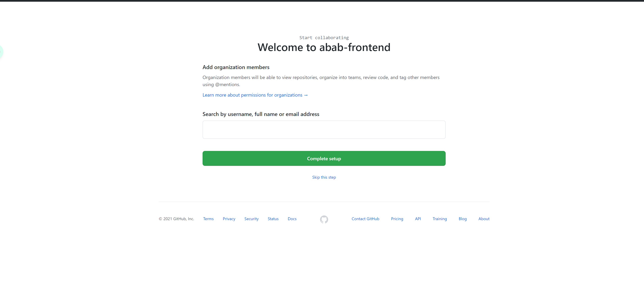This screenshot has height=297, width=644.
Task: Click the 2021 GitHub, Inc. copyright text
Action: pos(176,219)
